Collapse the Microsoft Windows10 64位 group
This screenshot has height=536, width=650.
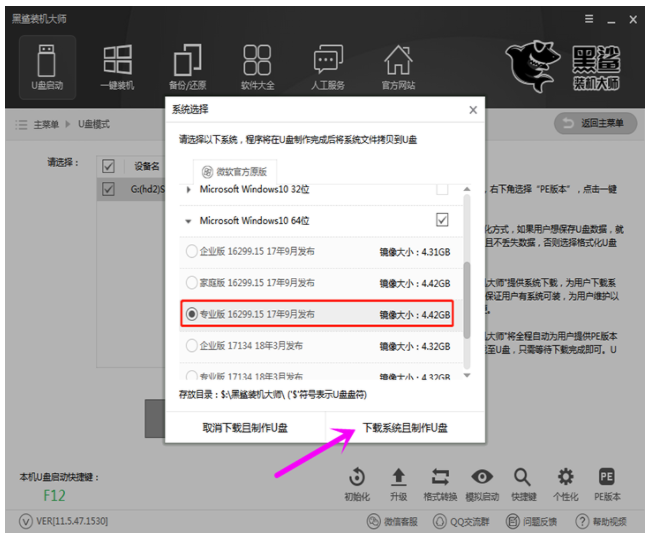coord(188,220)
